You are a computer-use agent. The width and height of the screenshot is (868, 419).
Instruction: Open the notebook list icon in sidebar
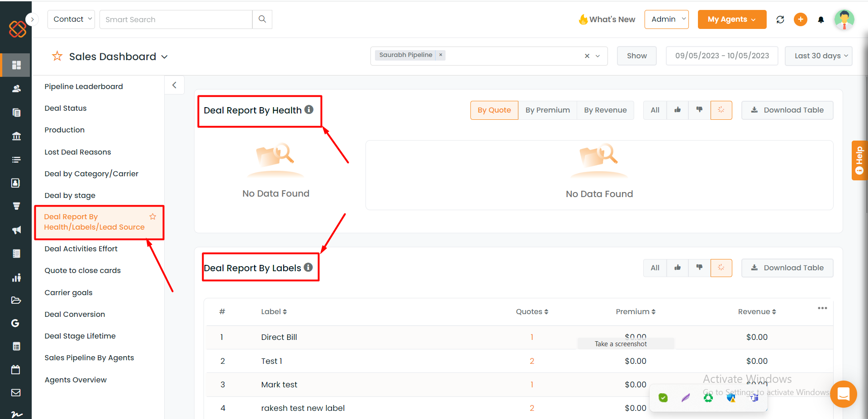(16, 254)
